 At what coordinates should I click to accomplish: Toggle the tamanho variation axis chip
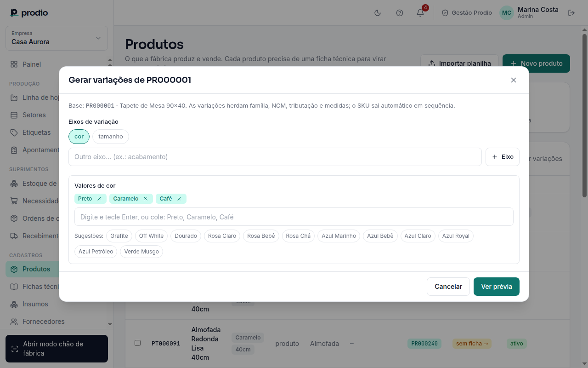click(x=111, y=137)
